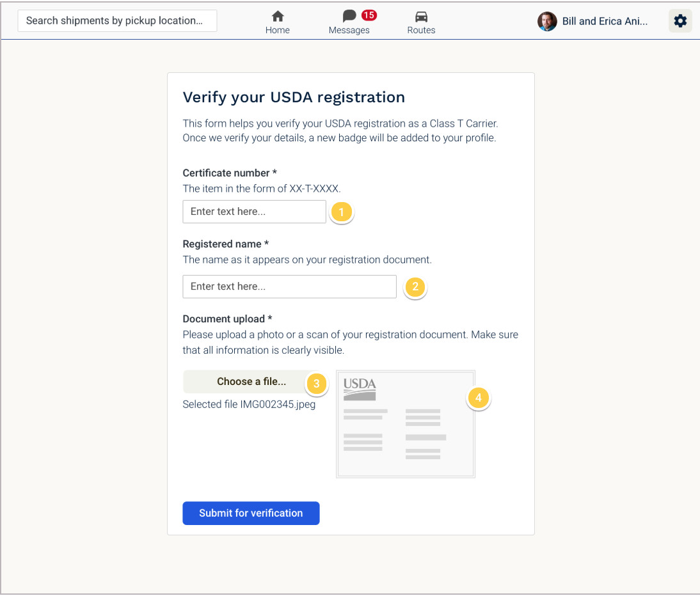Click Submit for verification button
This screenshot has height=596, width=700.
pyautogui.click(x=251, y=513)
